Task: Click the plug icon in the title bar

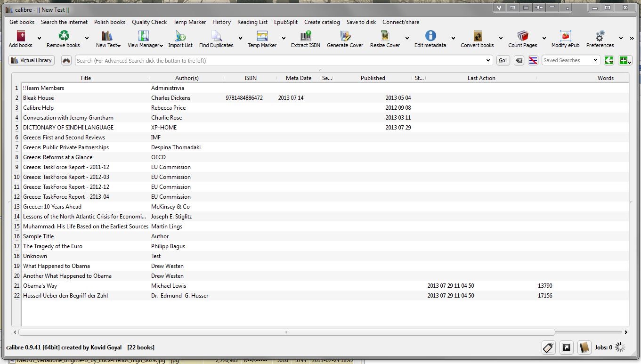Action: tap(539, 8)
